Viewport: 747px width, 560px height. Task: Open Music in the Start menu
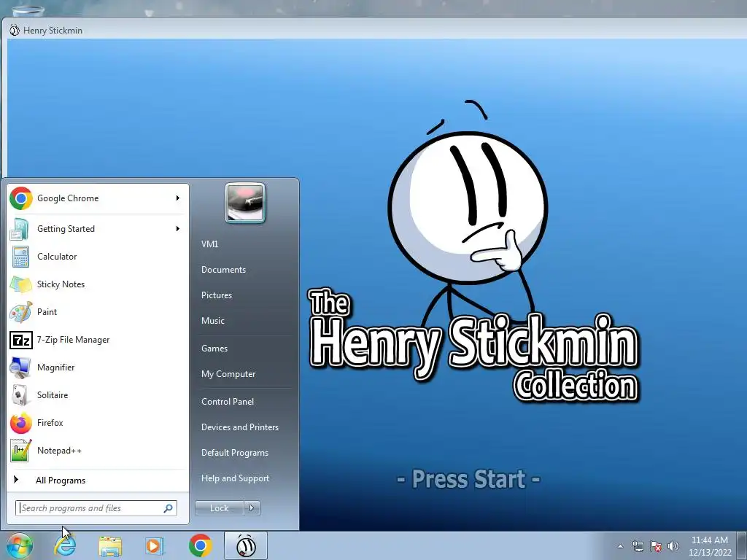tap(213, 321)
